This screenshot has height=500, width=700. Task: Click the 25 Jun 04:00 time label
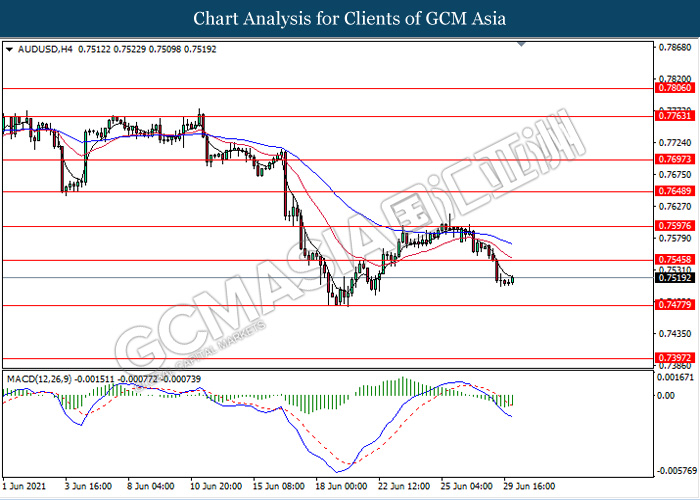(x=467, y=486)
